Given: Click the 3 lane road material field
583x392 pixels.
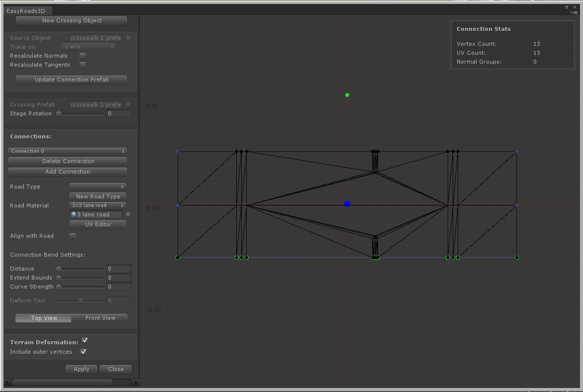Looking at the screenshot, I should (x=96, y=214).
